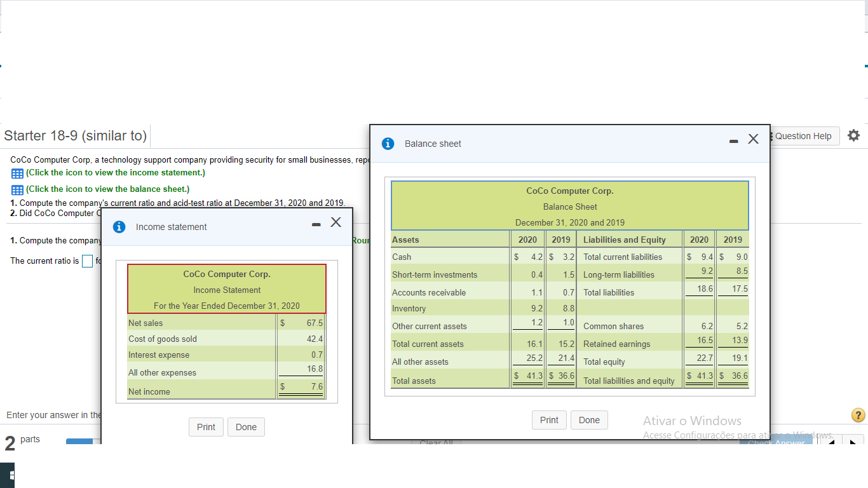Click Print in Balance sheet dialog
The image size is (868, 488).
(x=549, y=420)
